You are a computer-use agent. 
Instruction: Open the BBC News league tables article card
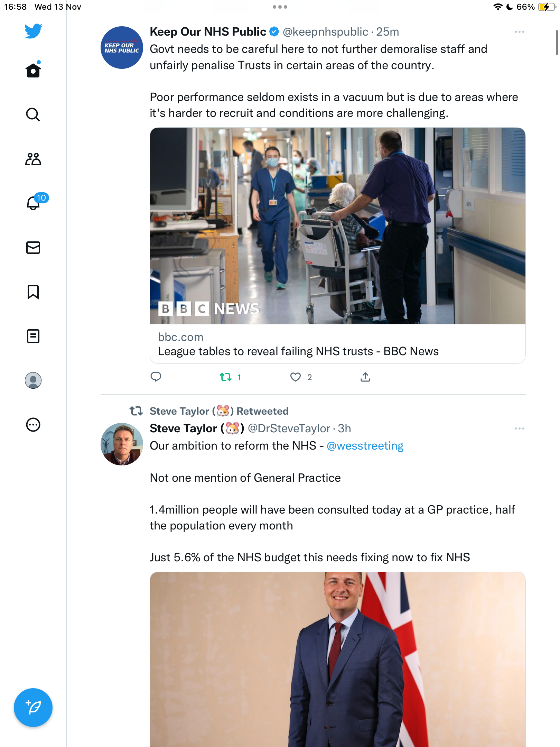(337, 246)
